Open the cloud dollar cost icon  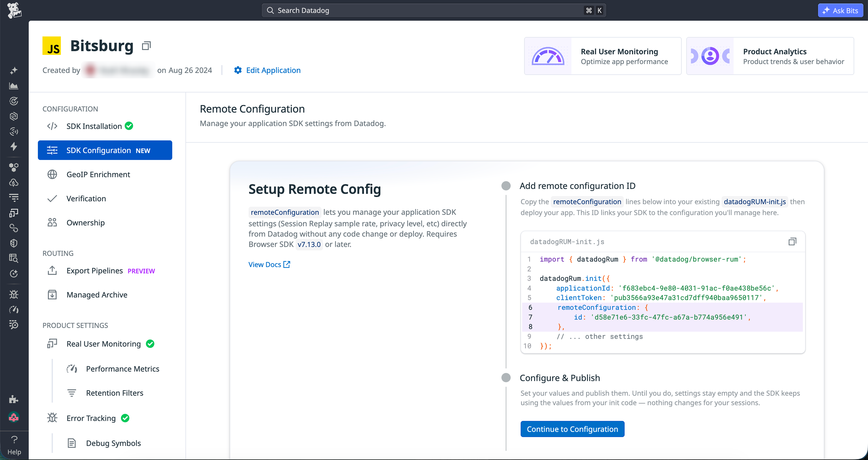coord(14,183)
